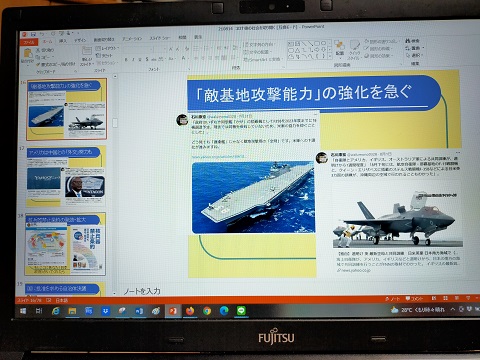This screenshot has height=360, width=480.
Task: Launch Google Chrome from the taskbar
Action: pos(207,311)
